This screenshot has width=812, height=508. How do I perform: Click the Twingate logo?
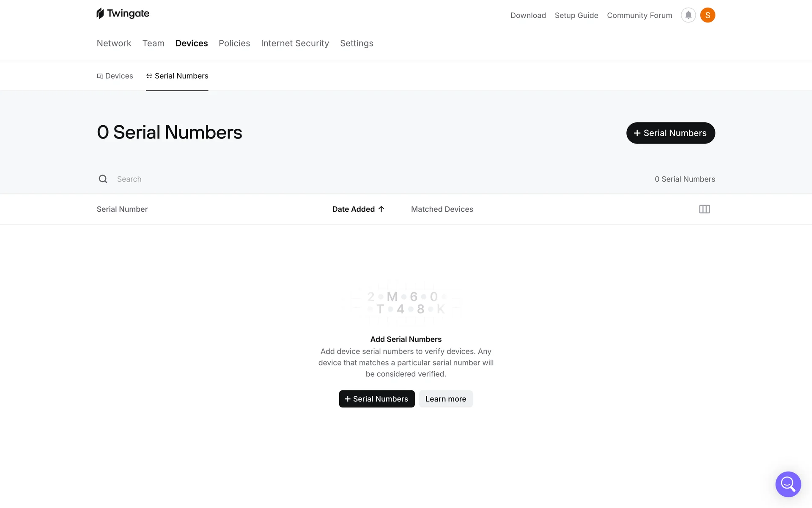click(123, 14)
